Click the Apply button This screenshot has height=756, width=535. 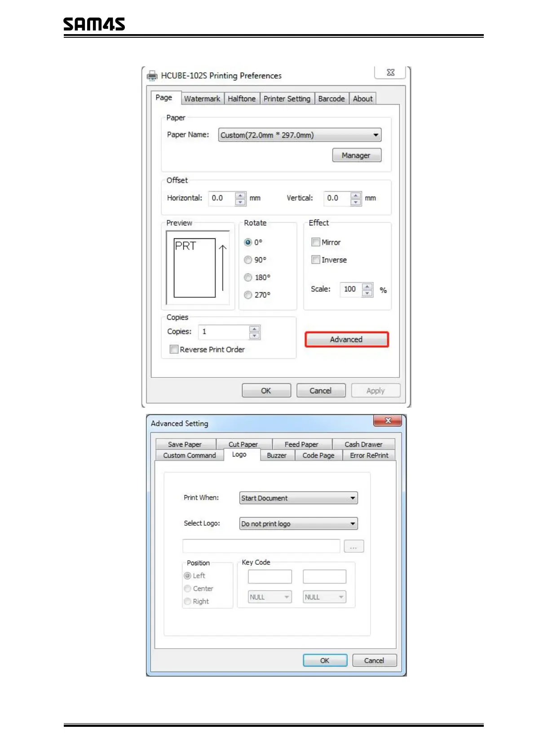pyautogui.click(x=376, y=391)
